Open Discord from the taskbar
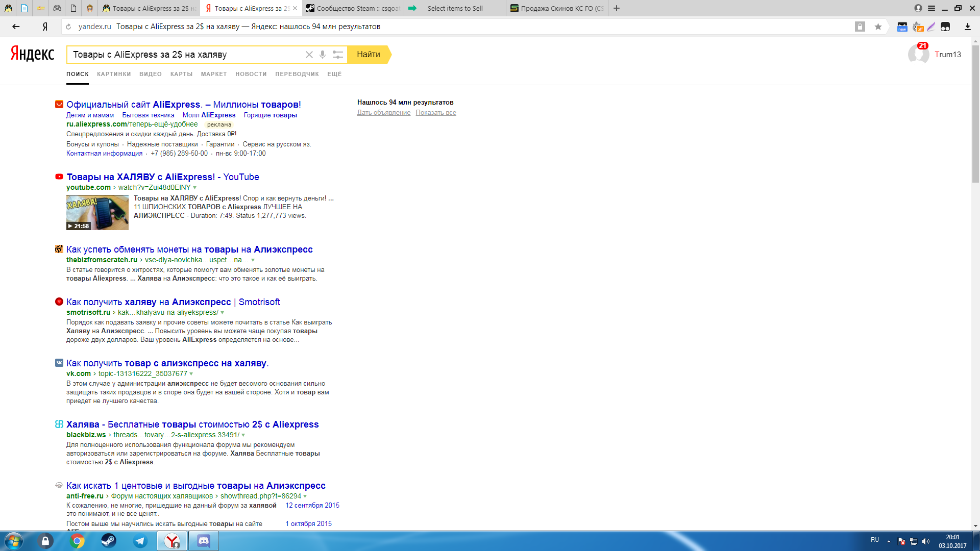The width and height of the screenshot is (980, 551). tap(204, 541)
